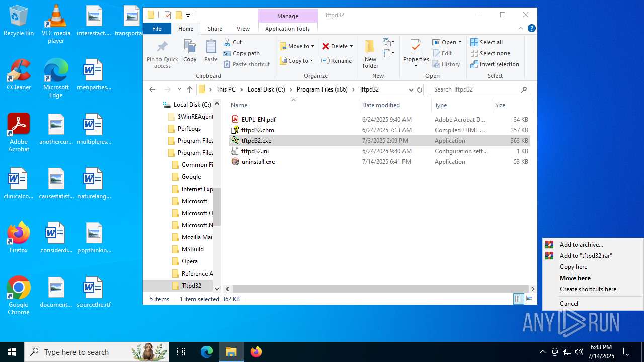Click Edit in Open group
The image size is (644, 362).
pos(442,53)
